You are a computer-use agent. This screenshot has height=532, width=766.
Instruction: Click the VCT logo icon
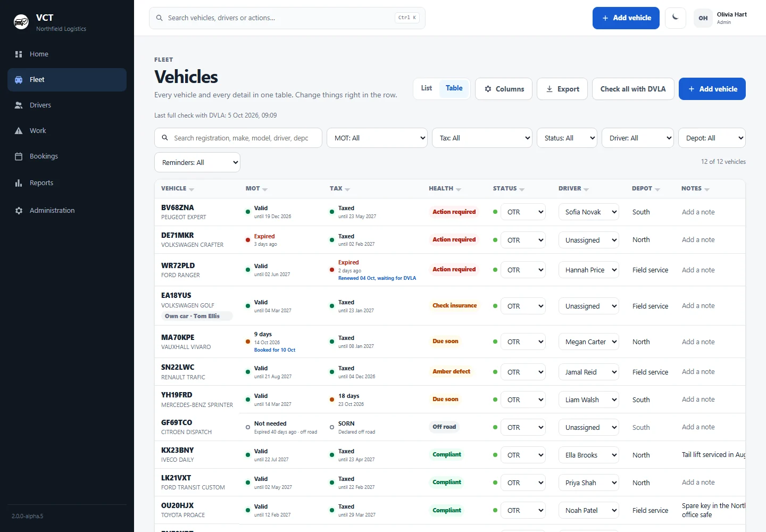pyautogui.click(x=21, y=22)
